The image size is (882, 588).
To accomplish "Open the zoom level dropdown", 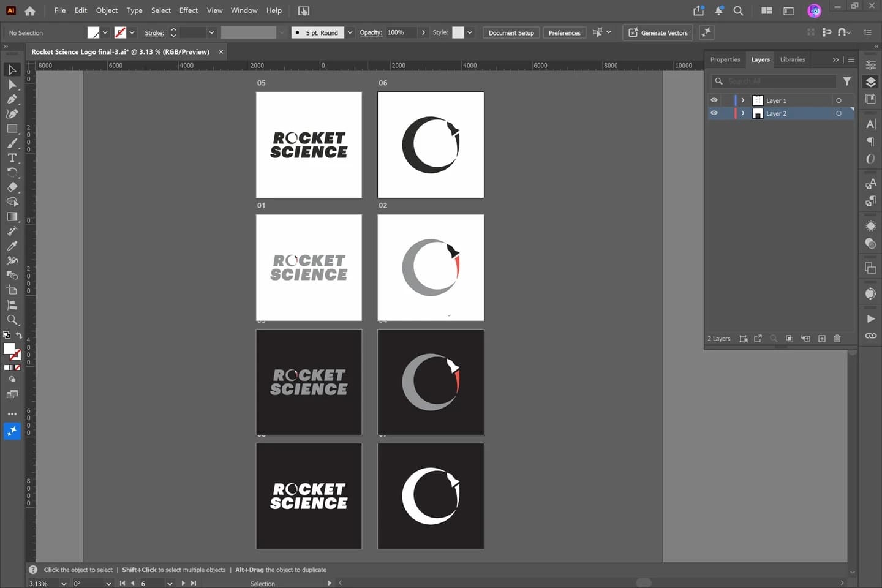I will [x=64, y=584].
